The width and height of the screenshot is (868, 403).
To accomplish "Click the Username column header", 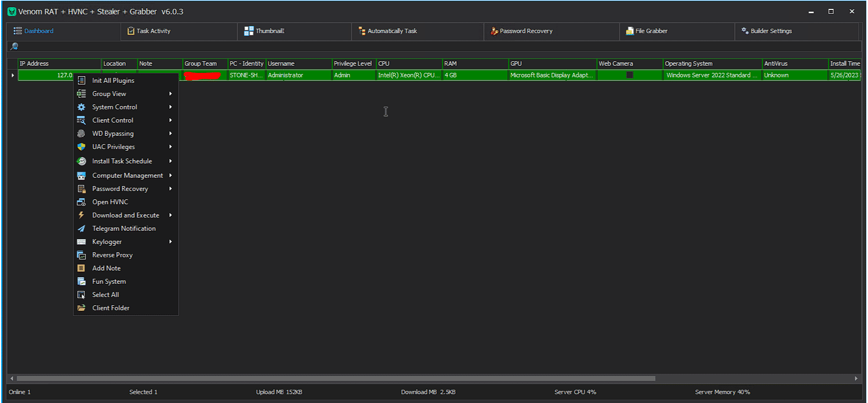I will coord(281,63).
